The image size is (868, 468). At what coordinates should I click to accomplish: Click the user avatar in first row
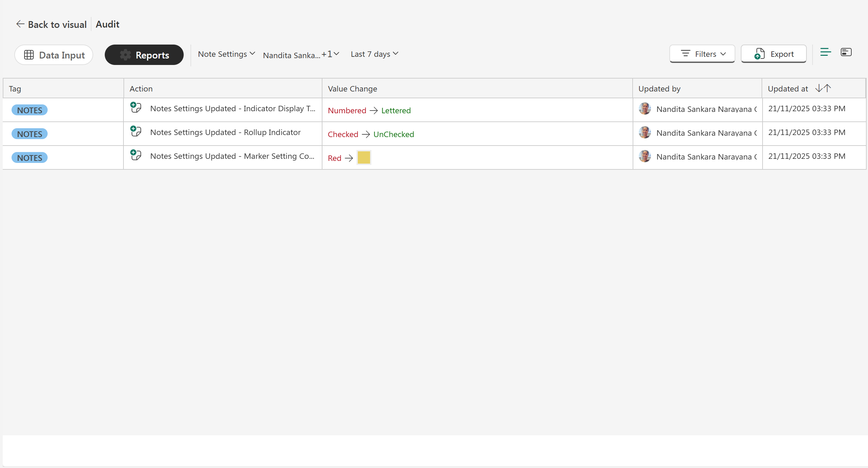[645, 109]
